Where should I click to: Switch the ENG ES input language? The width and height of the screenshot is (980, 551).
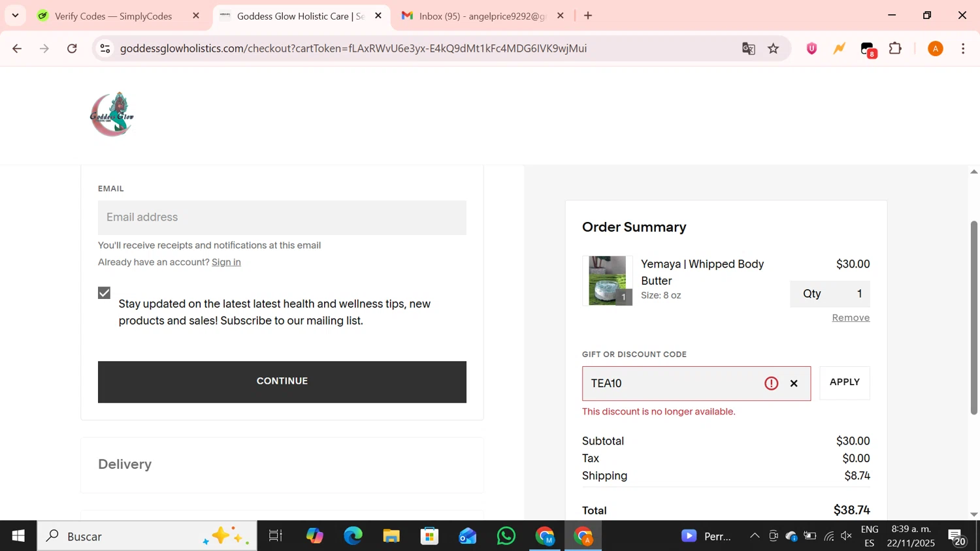(870, 536)
